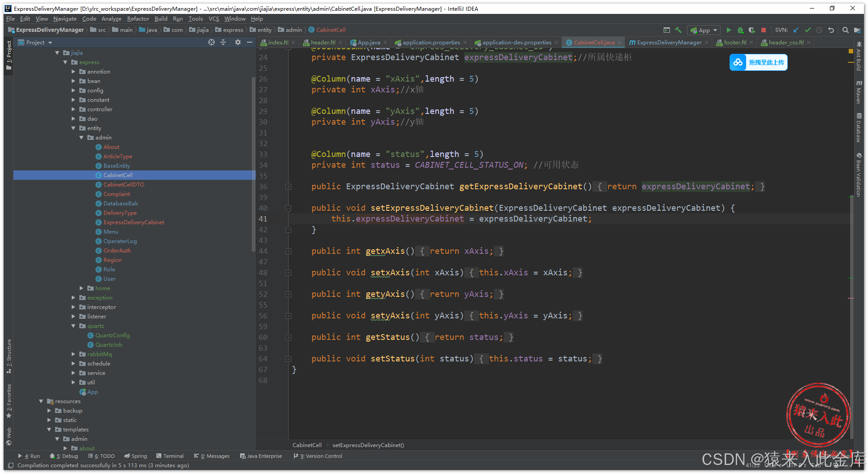
Task: Switch to footer.ftl tab
Action: [734, 43]
